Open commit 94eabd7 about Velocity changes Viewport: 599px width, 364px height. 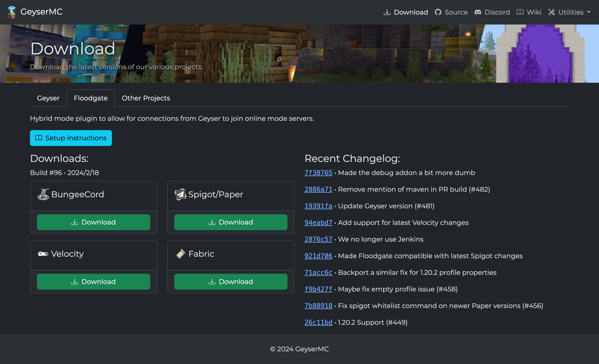[x=318, y=222]
